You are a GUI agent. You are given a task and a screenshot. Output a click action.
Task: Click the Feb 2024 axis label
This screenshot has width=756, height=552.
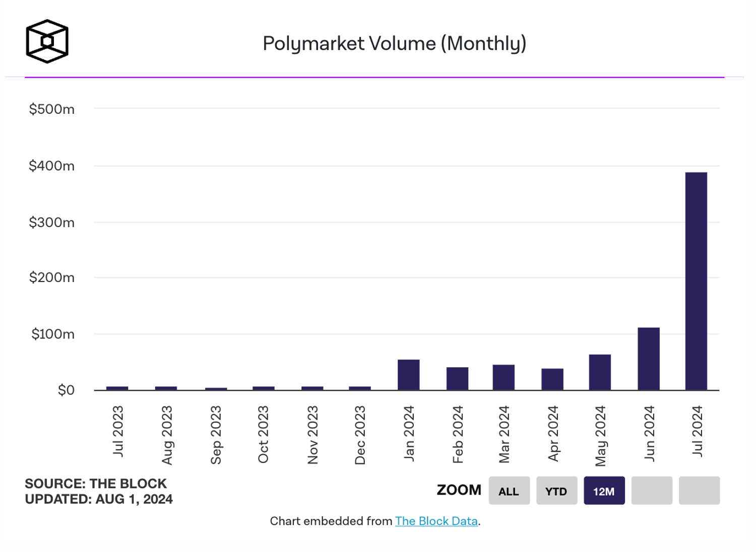(458, 434)
